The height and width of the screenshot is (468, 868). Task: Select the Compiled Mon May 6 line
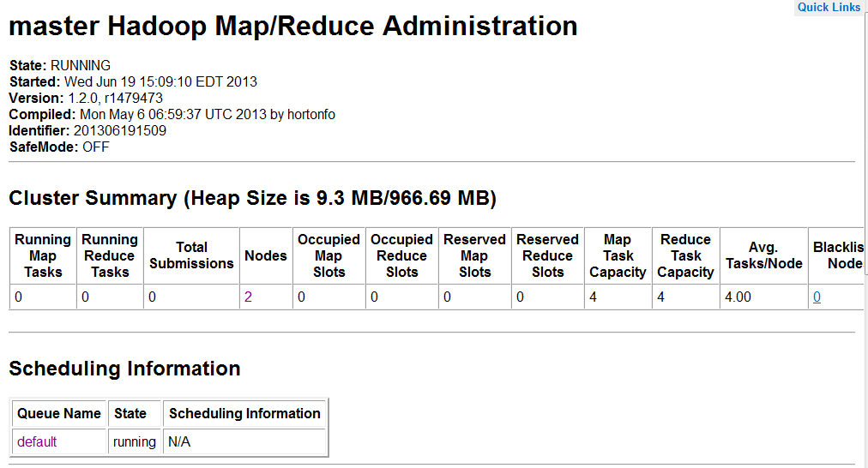172,115
